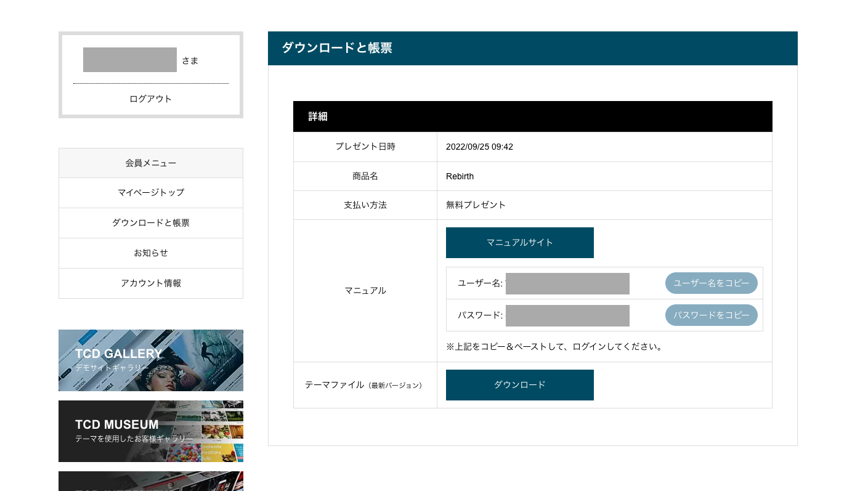
Task: Click the redacted password field
Action: click(x=567, y=315)
